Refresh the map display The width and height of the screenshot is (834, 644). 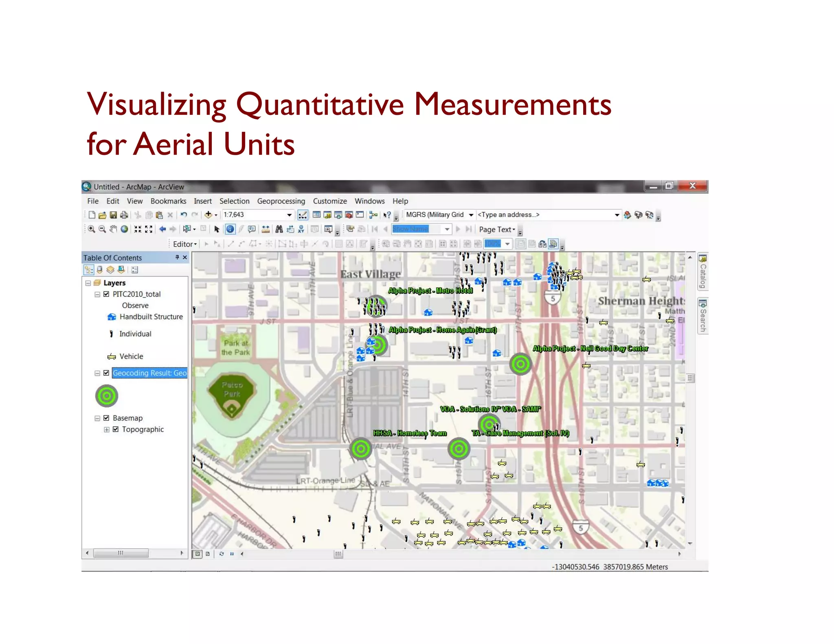coord(222,554)
